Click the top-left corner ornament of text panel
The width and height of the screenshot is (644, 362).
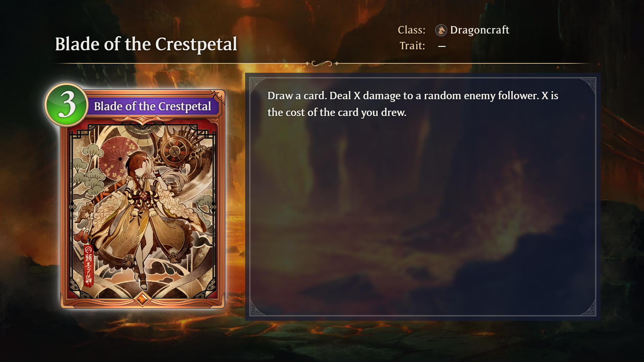[258, 85]
